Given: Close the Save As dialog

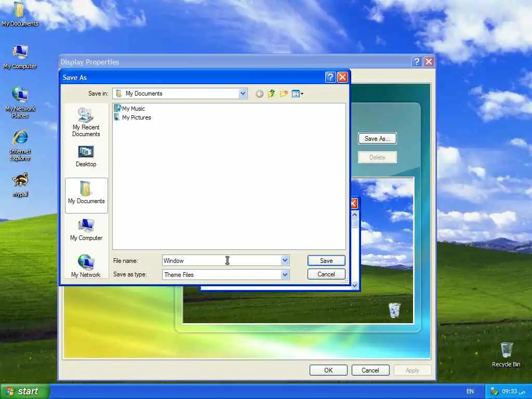Looking at the screenshot, I should (x=342, y=77).
